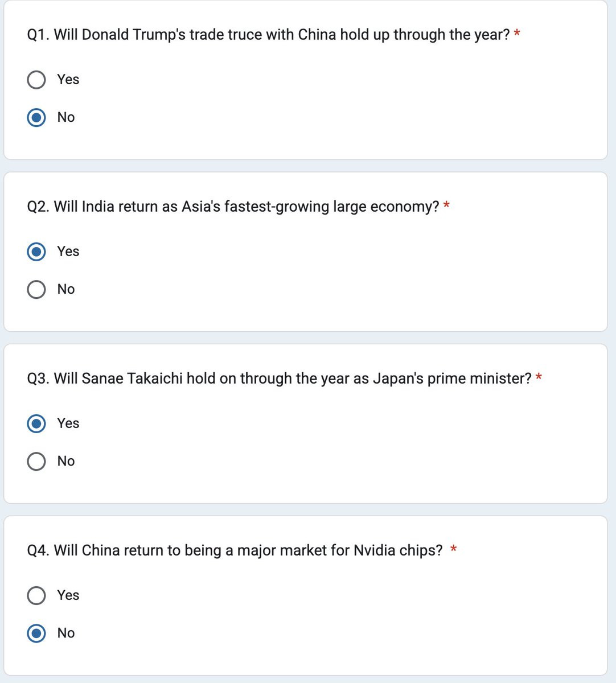This screenshot has width=616, height=683.
Task: Click the selected No radio under Q4
Action: (36, 633)
